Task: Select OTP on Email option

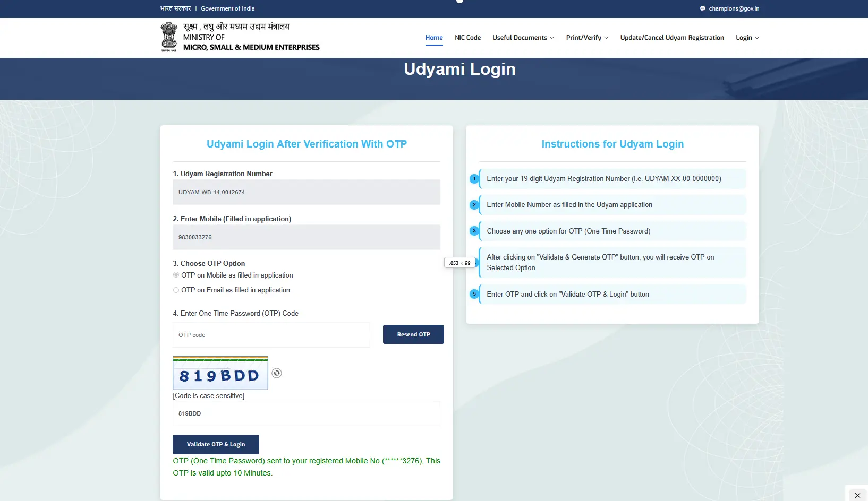Action: pyautogui.click(x=176, y=290)
